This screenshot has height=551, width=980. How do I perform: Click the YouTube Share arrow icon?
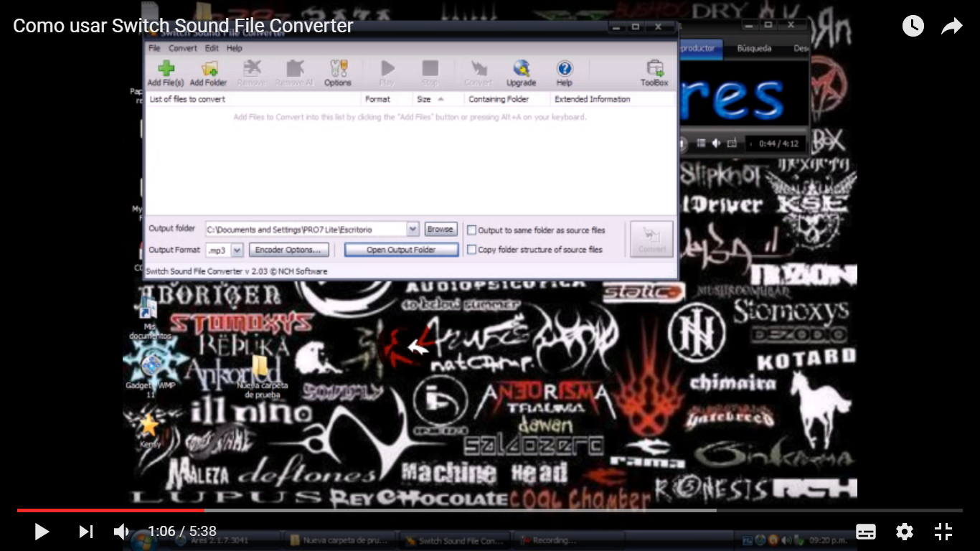coord(951,27)
